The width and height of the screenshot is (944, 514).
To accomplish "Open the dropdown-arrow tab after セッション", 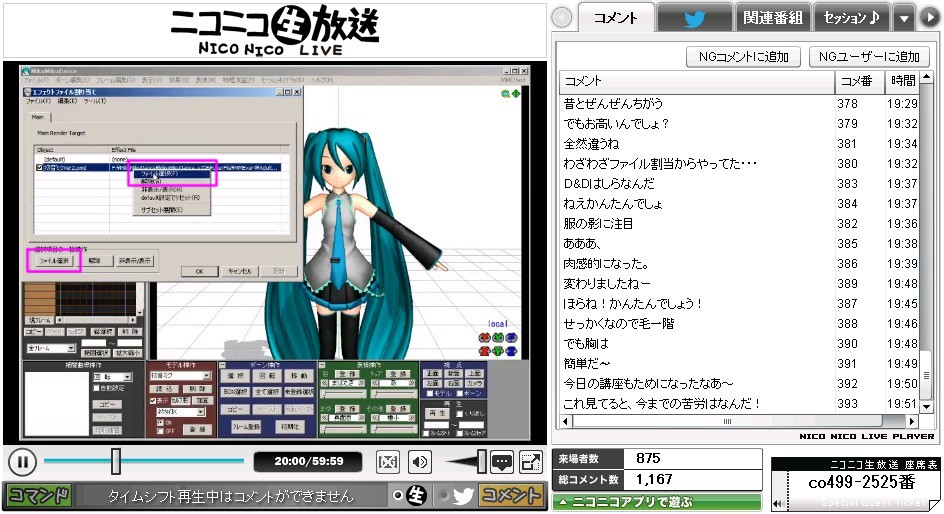I will (904, 18).
